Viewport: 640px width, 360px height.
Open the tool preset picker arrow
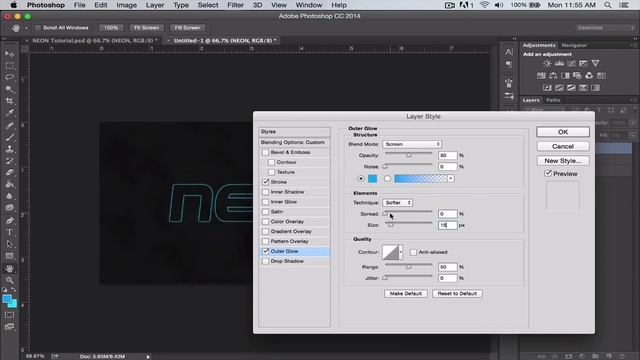[27, 28]
